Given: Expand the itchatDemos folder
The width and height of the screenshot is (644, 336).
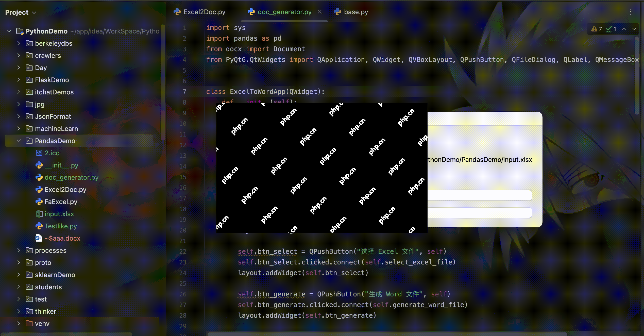Looking at the screenshot, I should 19,92.
